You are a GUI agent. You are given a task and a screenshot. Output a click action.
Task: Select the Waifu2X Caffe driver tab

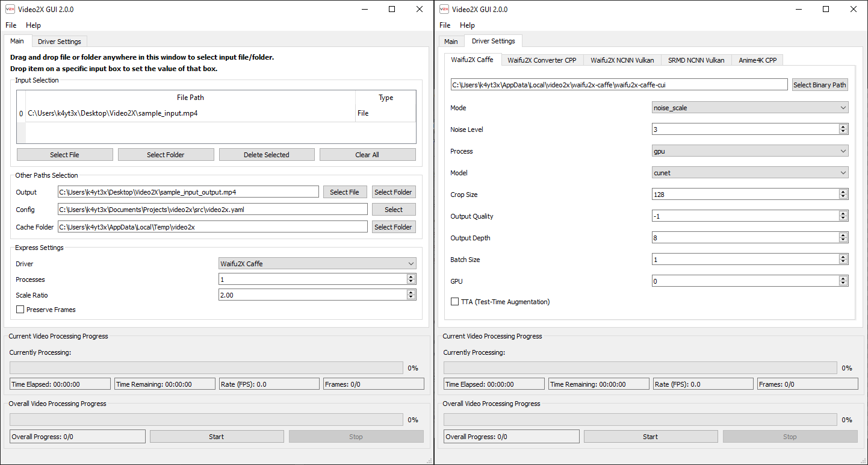[x=473, y=60]
